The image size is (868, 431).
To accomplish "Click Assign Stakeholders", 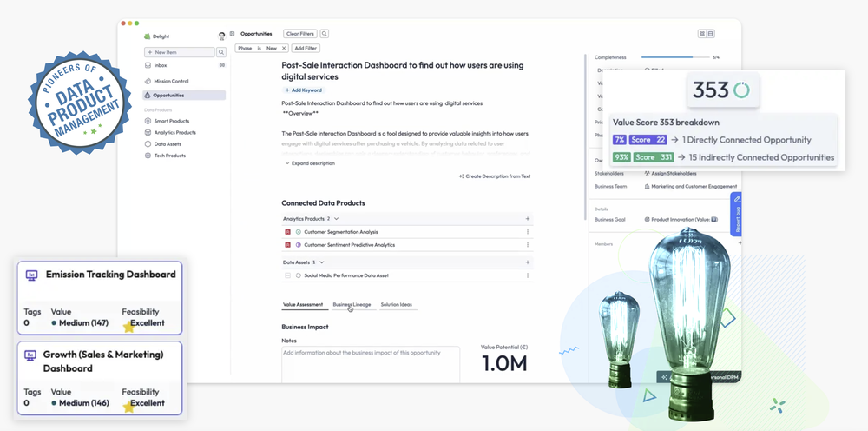I will [x=670, y=174].
